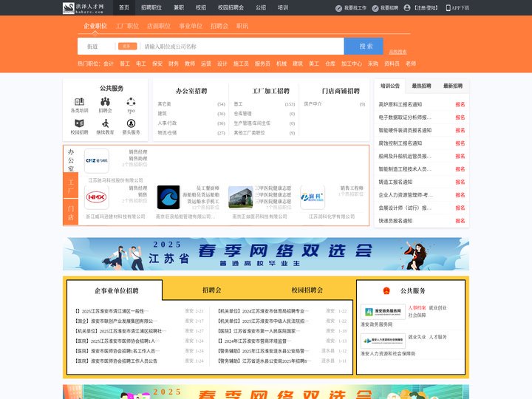Open the 普工 factory job category
Viewport: 532px width, 399px height.
click(238, 104)
